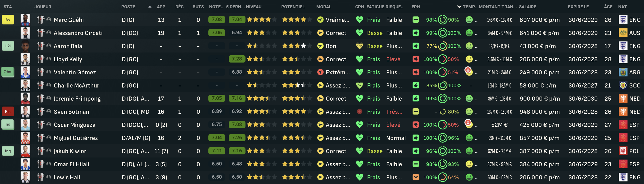Click the info icon next to Jeremie Frimpong's name

(49, 98)
